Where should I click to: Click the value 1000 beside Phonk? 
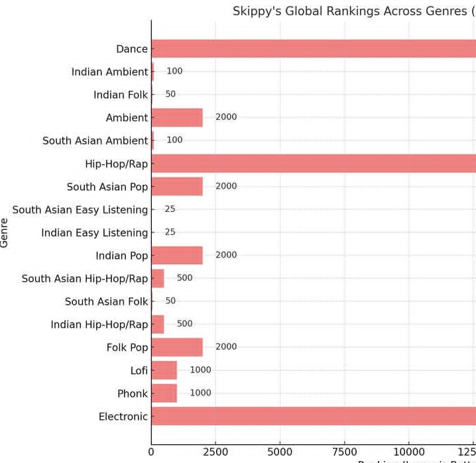pos(200,393)
